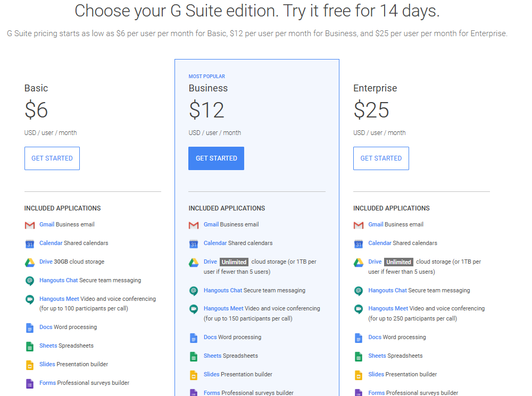Click the Hangouts Meet icon in Basic plan
The image size is (532, 396).
[30, 299]
